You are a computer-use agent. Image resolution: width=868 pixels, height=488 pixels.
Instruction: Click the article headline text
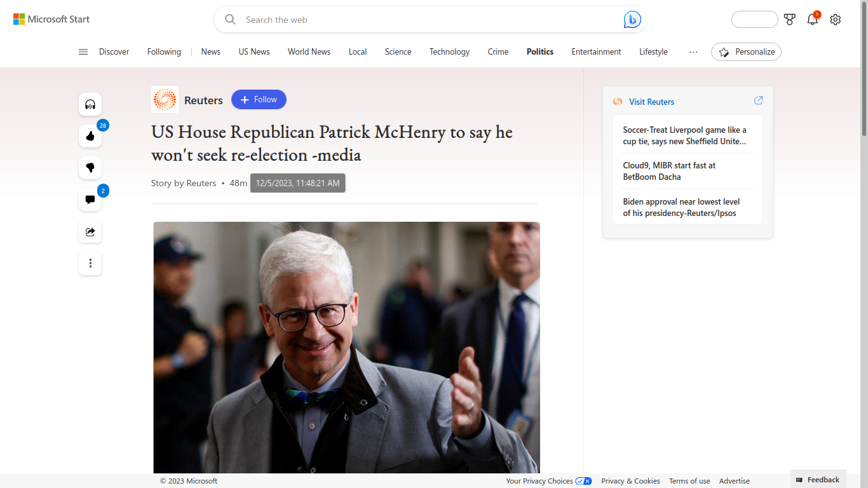(332, 143)
